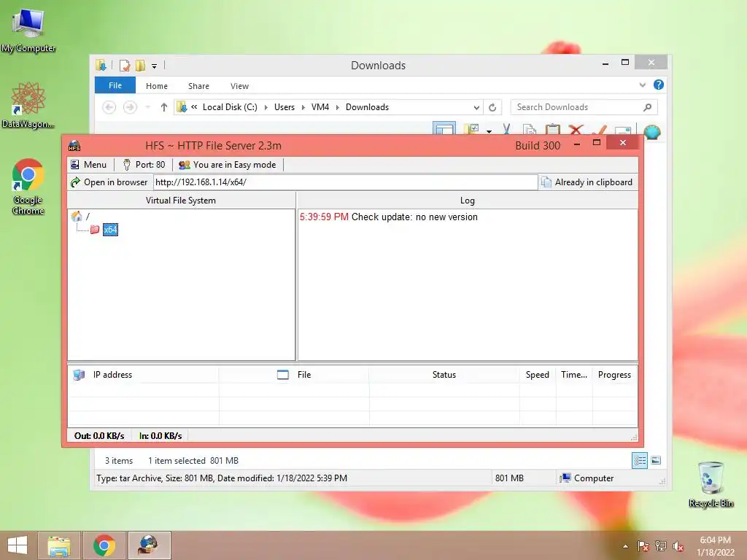This screenshot has width=747, height=560.
Task: Click the red Delete X icon in Explorer toolbar
Action: pos(576,130)
